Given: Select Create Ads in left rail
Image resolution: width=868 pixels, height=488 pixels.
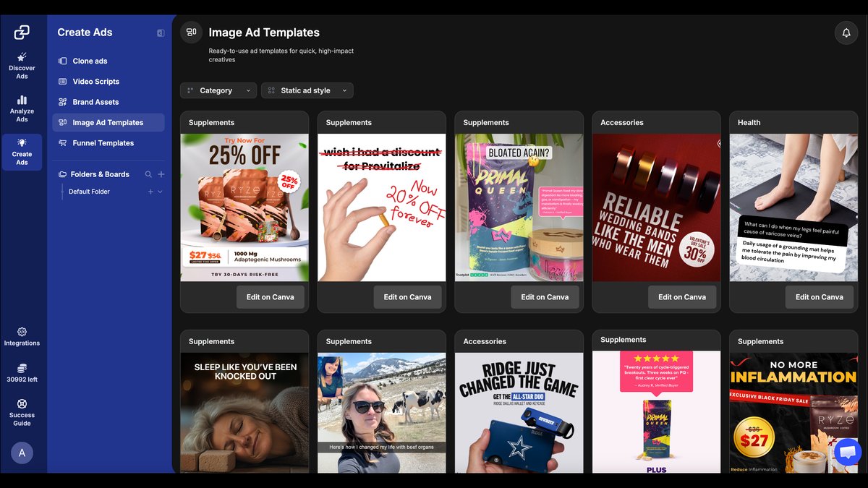Looking at the screenshot, I should point(22,151).
